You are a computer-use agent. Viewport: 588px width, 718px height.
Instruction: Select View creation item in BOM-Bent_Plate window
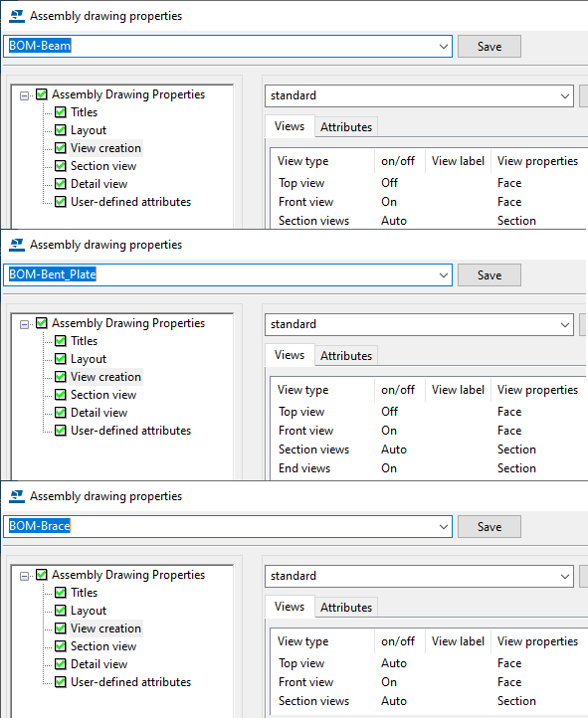tap(105, 377)
